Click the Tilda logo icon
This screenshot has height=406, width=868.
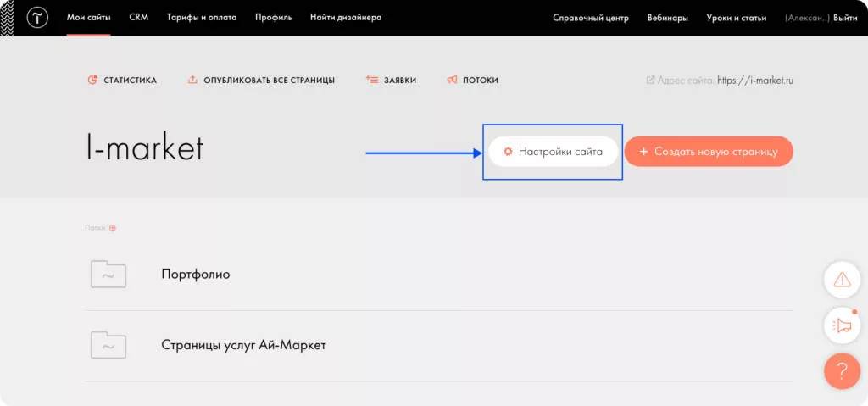[37, 18]
